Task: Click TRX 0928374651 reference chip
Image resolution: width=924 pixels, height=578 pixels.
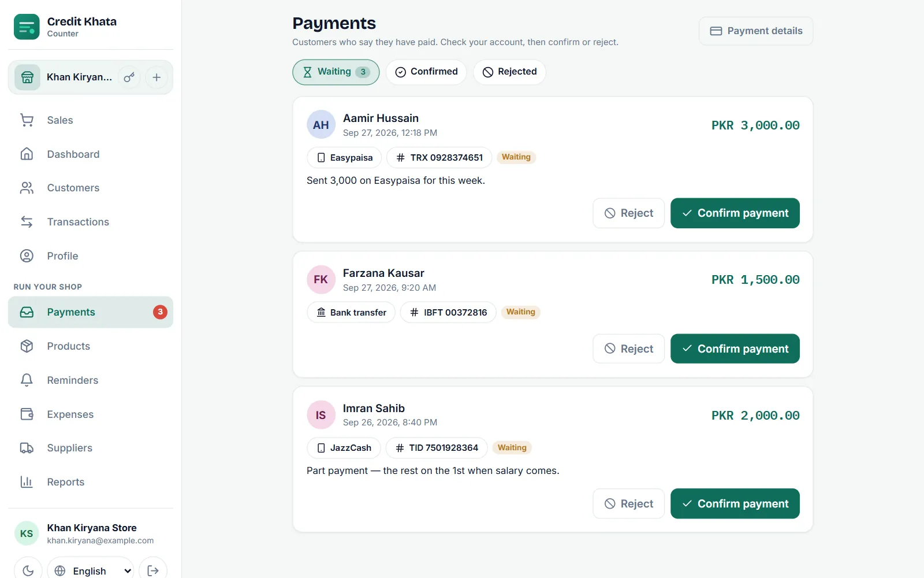Action: 439,158
